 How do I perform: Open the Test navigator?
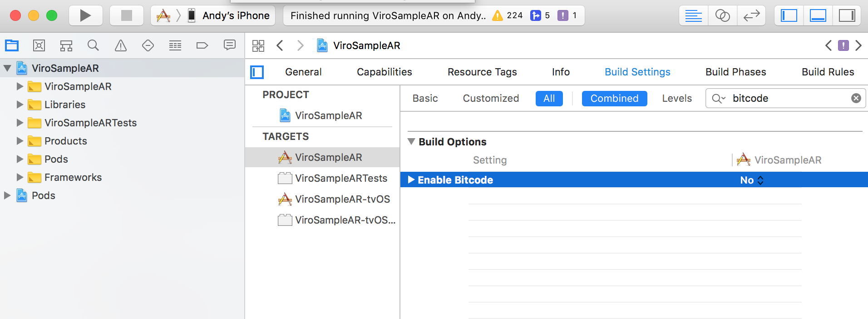[x=148, y=45]
